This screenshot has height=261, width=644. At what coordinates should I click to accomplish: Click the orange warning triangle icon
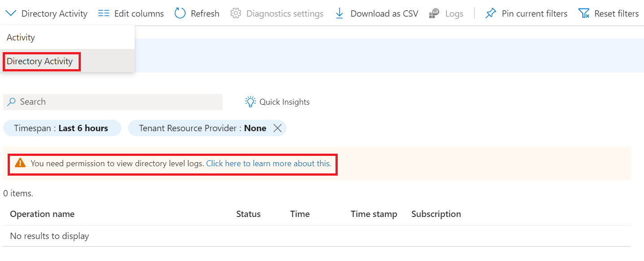(x=20, y=163)
